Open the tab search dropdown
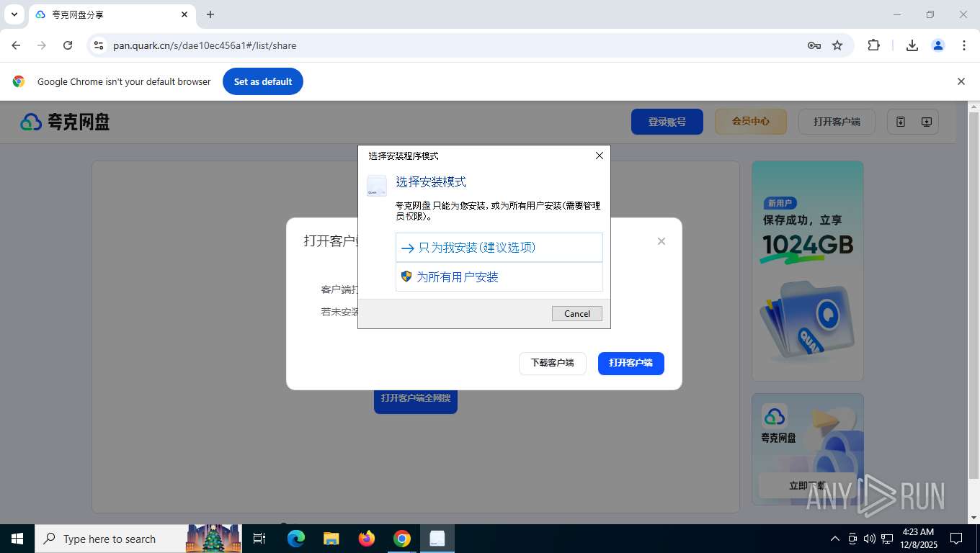Screen dimensions: 980x553 [x=14, y=14]
